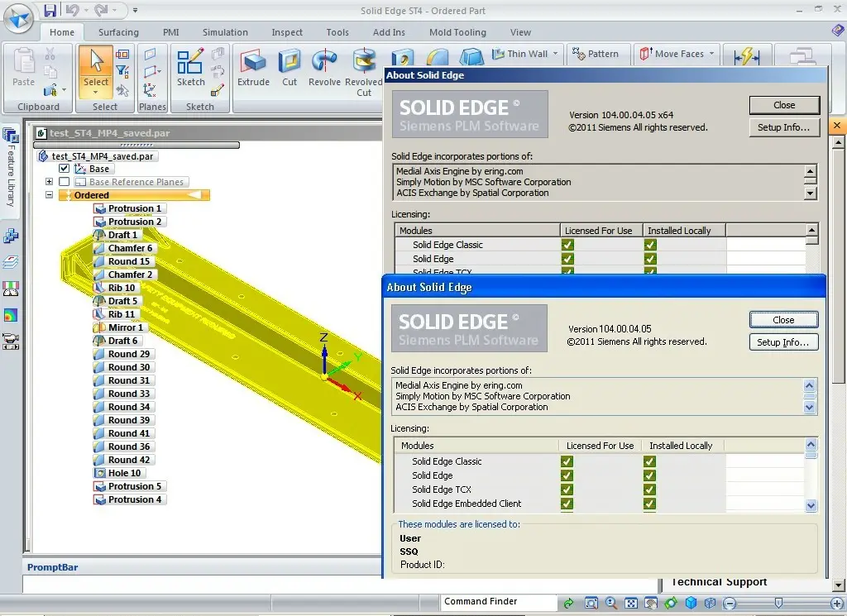Click Setup Info in front About dialog
This screenshot has width=847, height=616.
783,342
